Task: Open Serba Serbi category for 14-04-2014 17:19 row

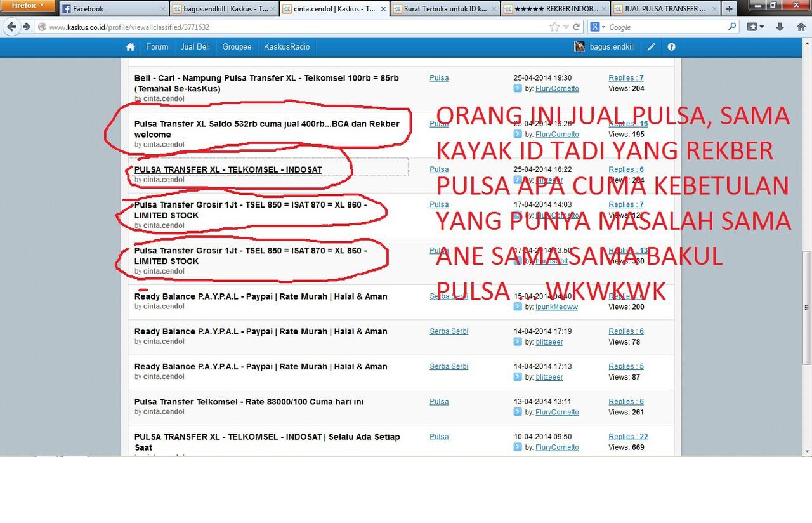Action: coord(449,331)
